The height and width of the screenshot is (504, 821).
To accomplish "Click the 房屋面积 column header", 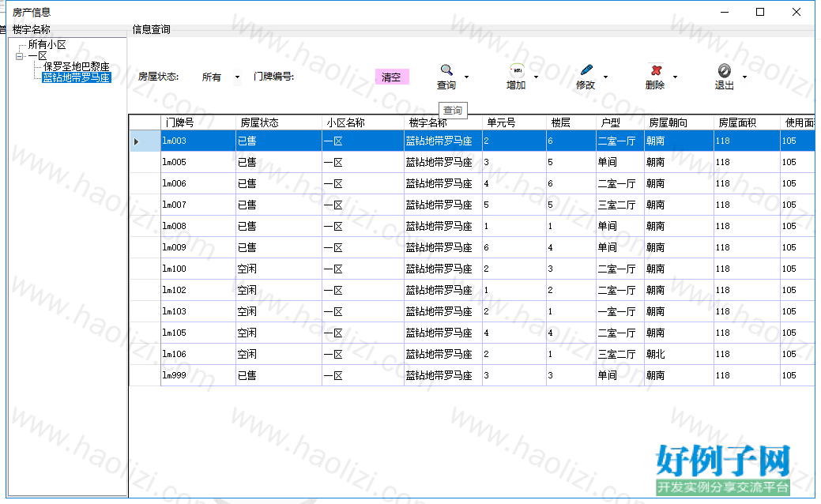I will (748, 122).
